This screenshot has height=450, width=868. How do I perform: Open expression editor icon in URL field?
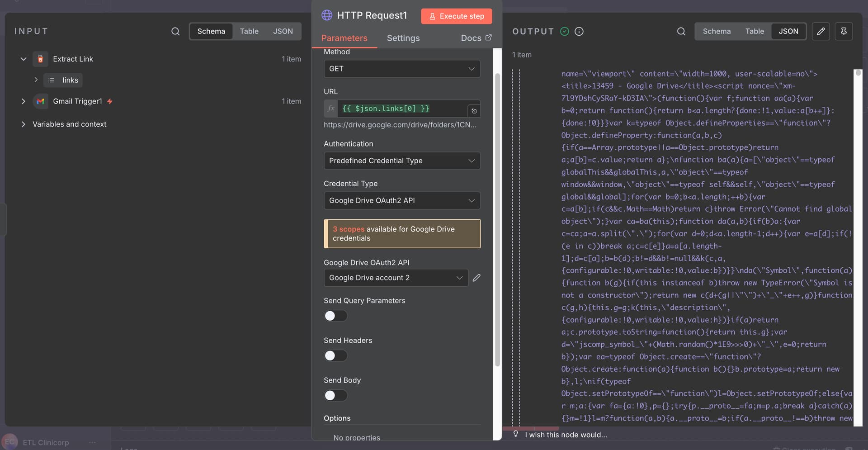[474, 111]
